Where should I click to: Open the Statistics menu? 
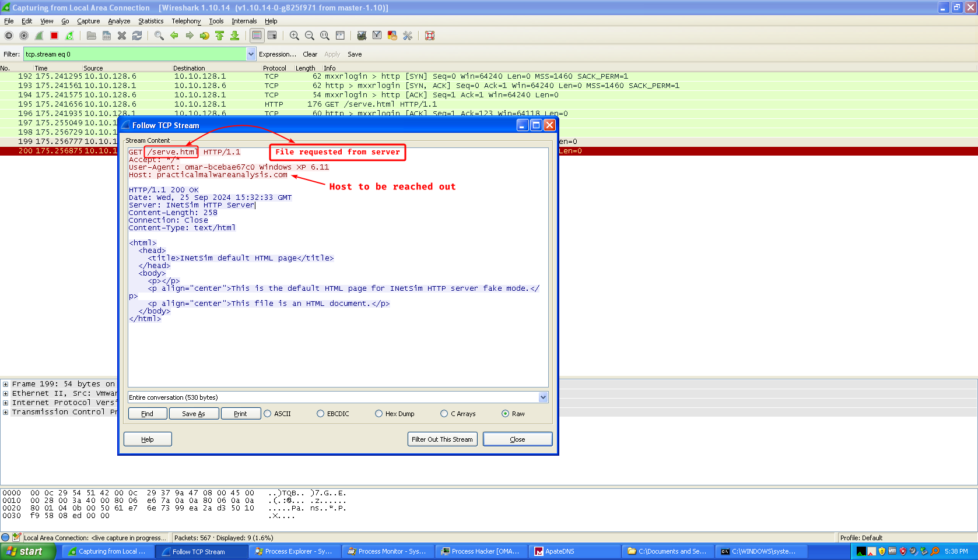point(150,21)
